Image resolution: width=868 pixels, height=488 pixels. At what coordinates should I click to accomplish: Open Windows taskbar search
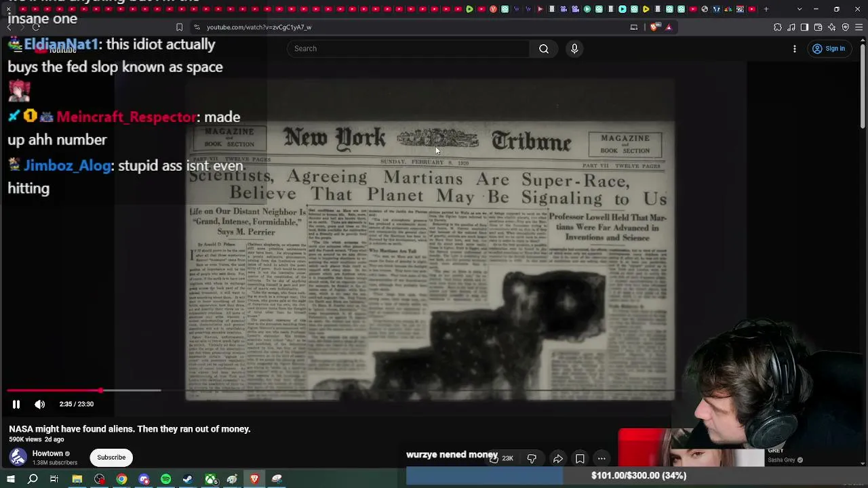click(33, 479)
